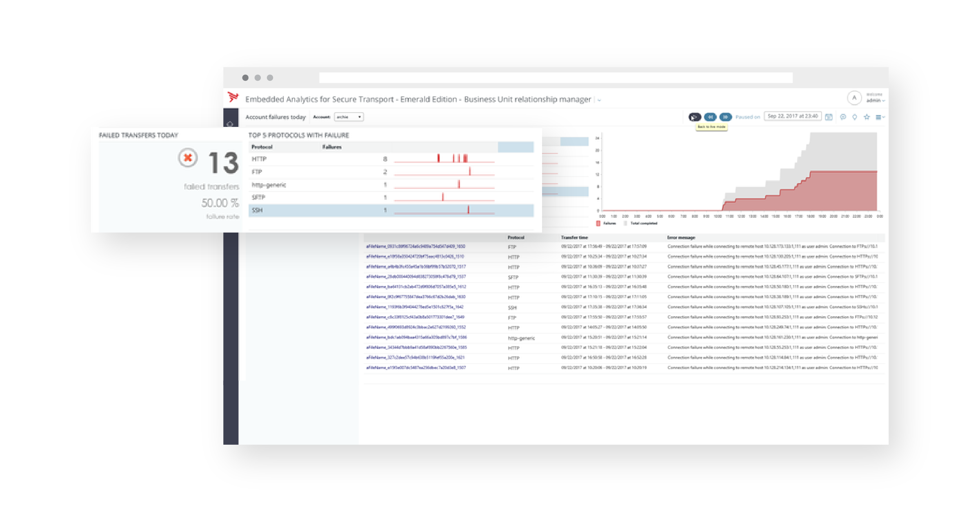Open file link ending in _1650
This screenshot has height=512, width=980.
tap(416, 246)
